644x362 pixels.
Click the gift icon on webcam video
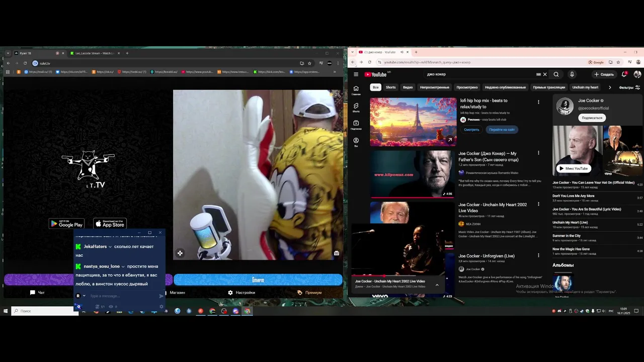[336, 253]
